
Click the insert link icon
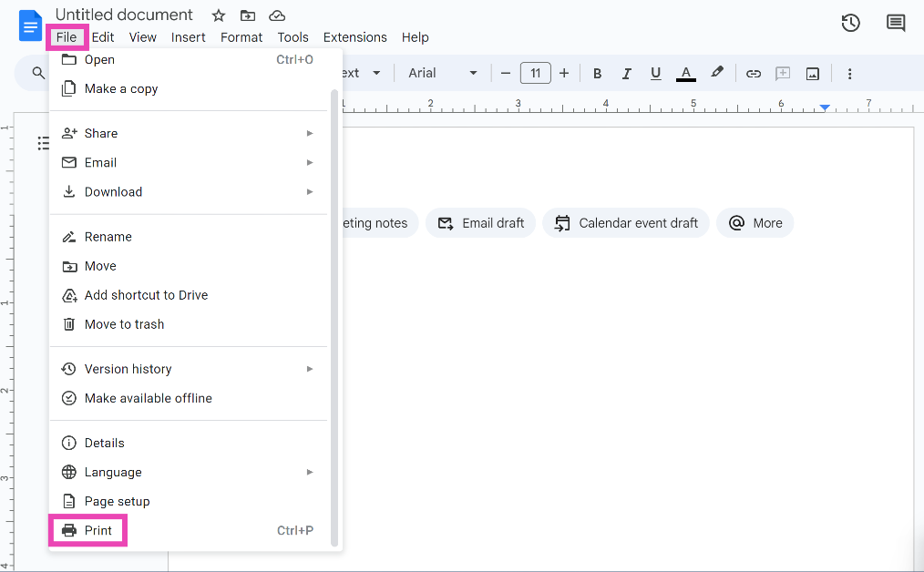pos(753,74)
